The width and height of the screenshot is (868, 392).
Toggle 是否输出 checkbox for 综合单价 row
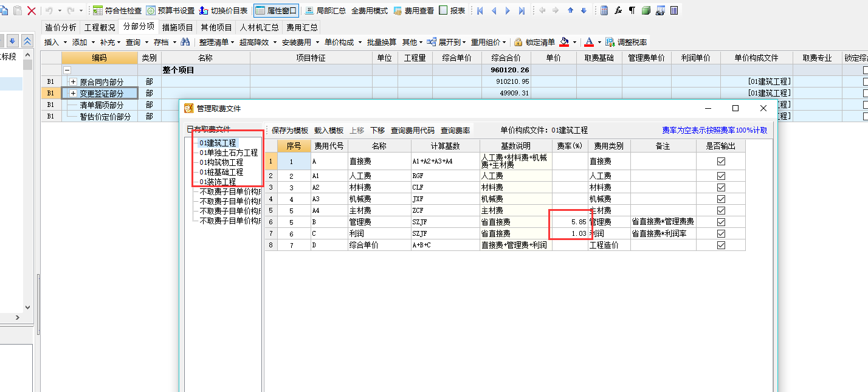point(721,245)
